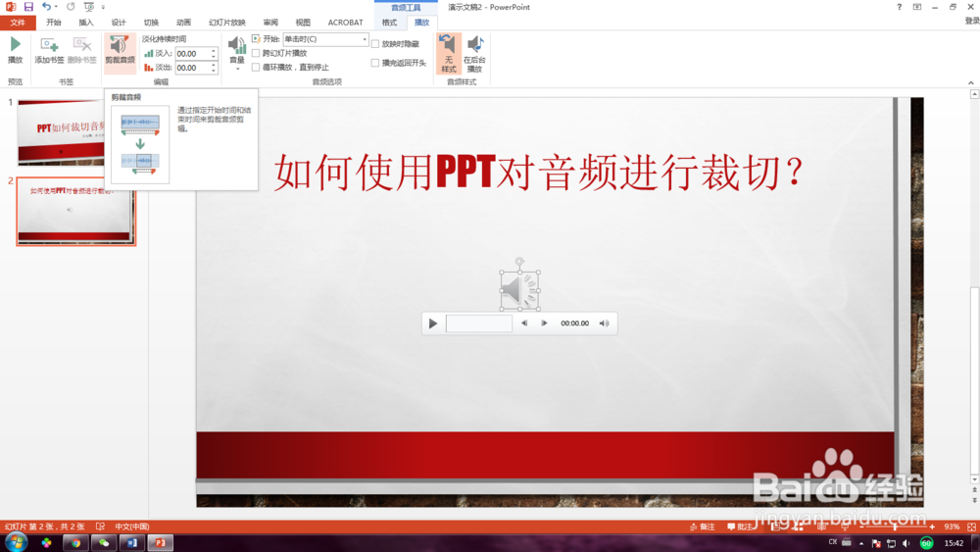Toggle the Play Across Slides (跨幻灯片播放) checkbox
The height and width of the screenshot is (552, 980).
point(256,53)
